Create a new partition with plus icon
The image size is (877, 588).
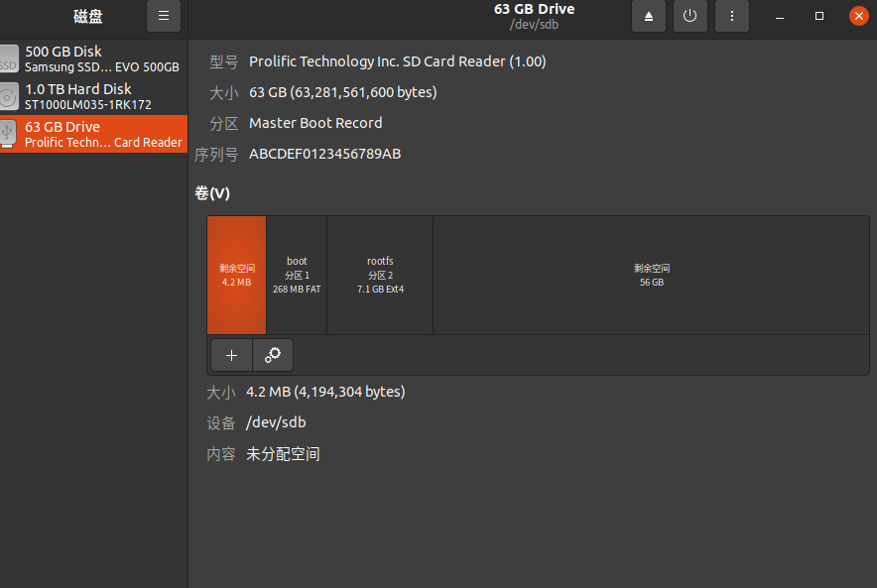tap(230, 354)
